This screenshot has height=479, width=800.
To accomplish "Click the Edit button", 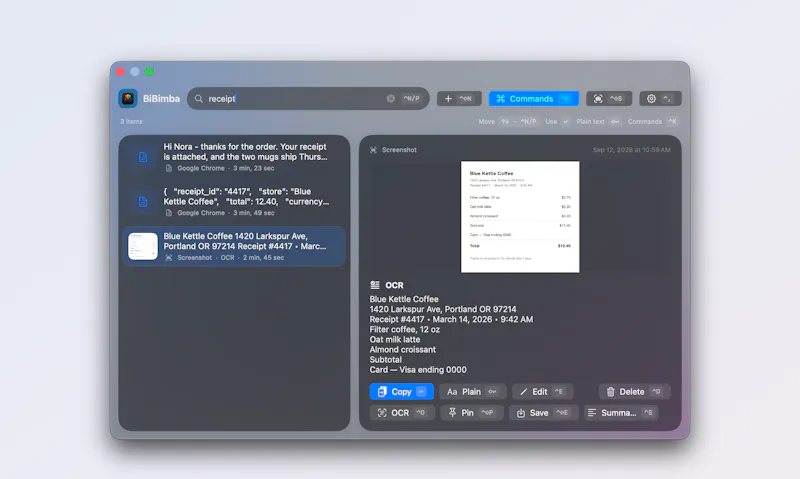I will pyautogui.click(x=542, y=391).
